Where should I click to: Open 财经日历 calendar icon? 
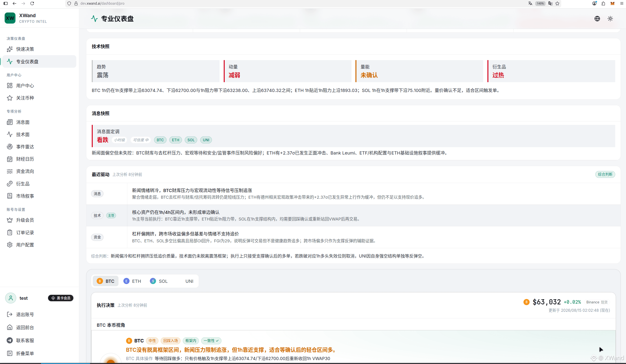(10, 159)
